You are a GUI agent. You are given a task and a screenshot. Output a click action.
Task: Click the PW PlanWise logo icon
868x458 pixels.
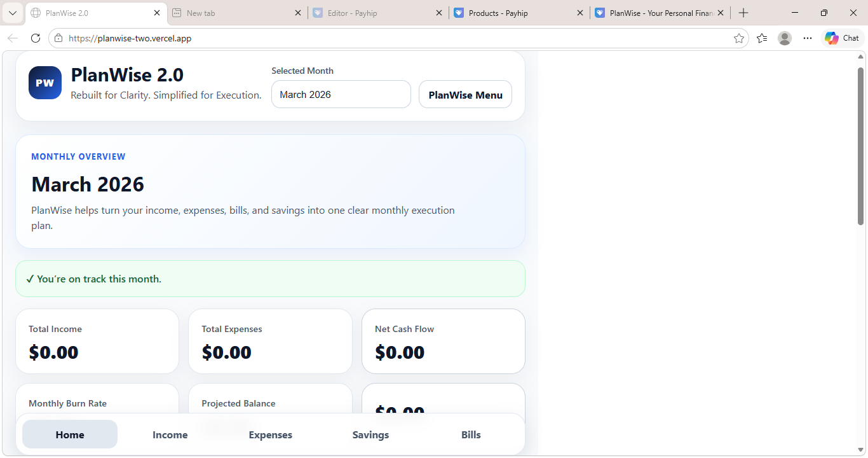(45, 83)
